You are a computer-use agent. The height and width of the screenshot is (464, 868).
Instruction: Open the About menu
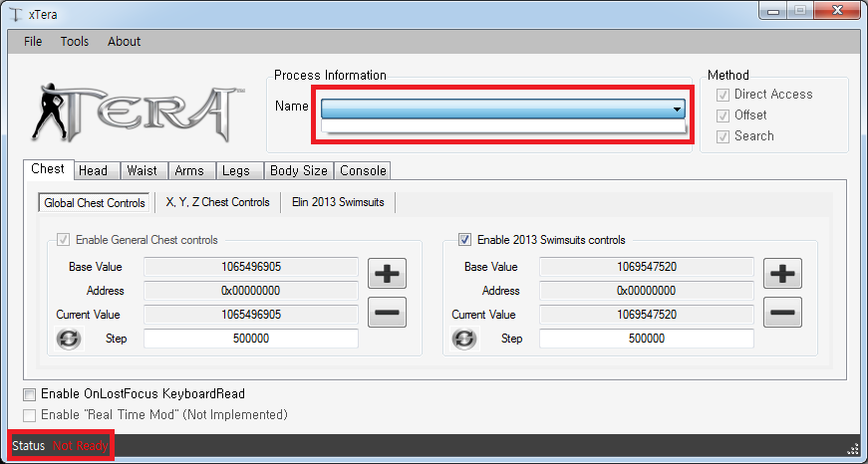124,42
